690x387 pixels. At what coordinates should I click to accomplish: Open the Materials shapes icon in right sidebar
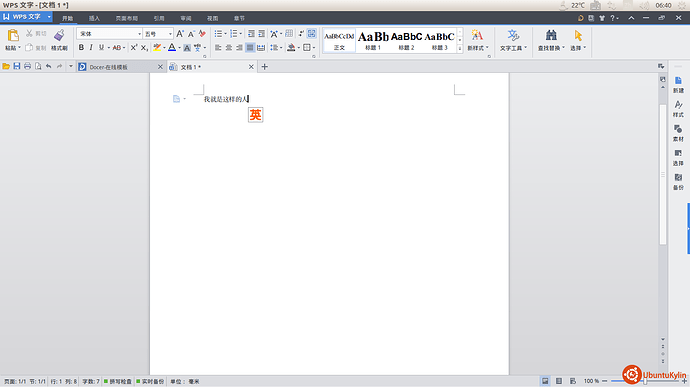(678, 129)
